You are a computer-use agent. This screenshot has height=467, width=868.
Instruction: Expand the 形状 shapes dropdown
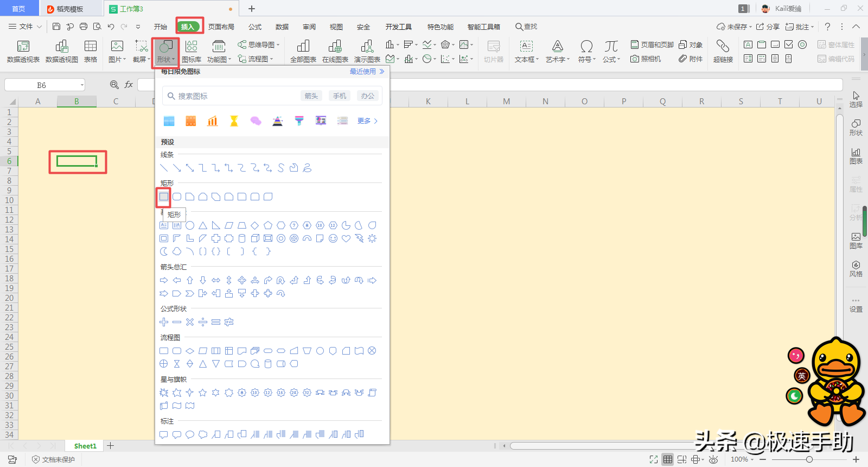pos(165,59)
